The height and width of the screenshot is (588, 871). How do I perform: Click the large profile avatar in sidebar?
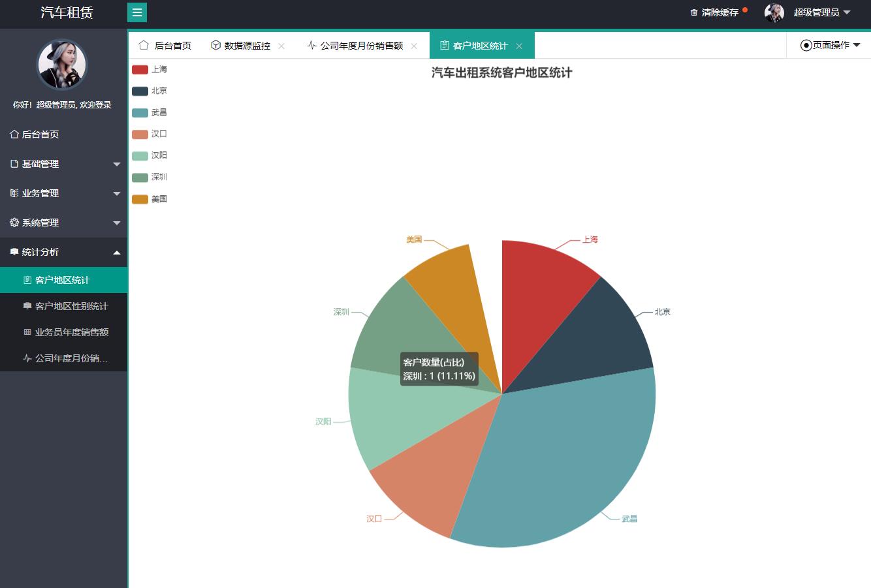pyautogui.click(x=61, y=64)
